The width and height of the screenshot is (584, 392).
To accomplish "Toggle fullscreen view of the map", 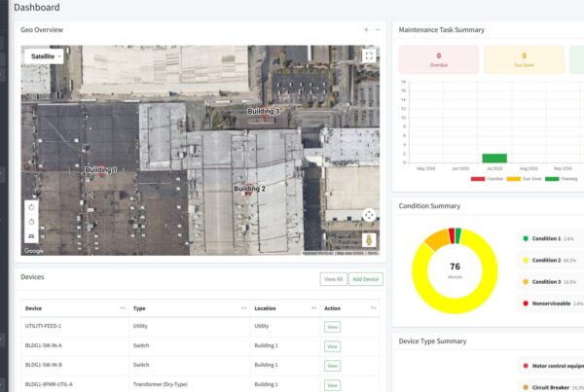I will (369, 55).
